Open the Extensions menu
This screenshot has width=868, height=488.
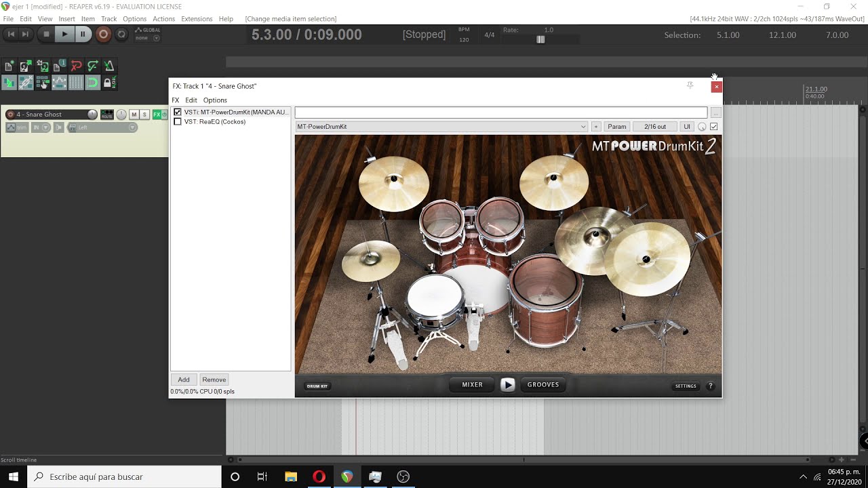point(197,19)
